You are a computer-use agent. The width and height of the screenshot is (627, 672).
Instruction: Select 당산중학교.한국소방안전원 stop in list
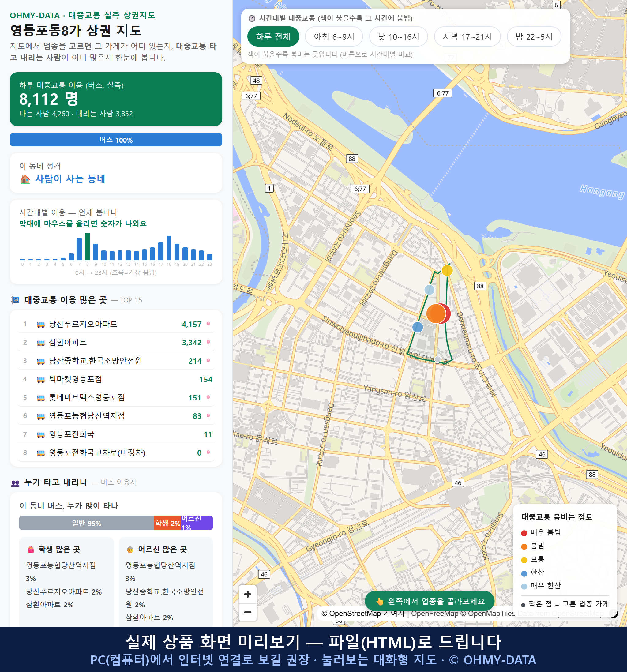[116, 361]
